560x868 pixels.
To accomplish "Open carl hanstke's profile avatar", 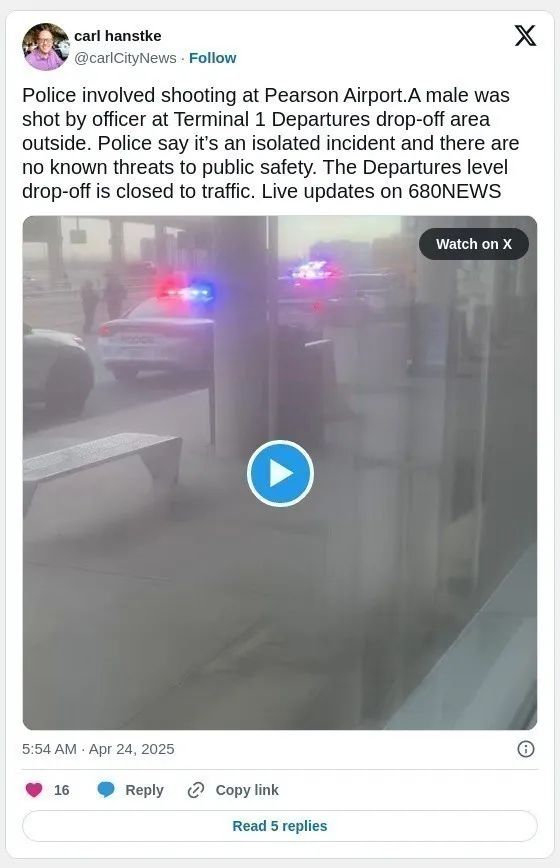I will [45, 46].
